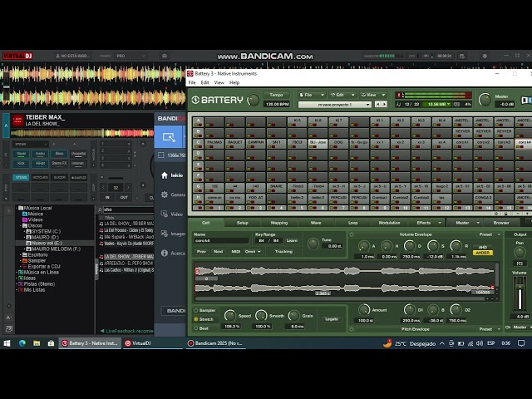
Task: Click the Decay knob of Volume Envelope
Action: [x=409, y=246]
